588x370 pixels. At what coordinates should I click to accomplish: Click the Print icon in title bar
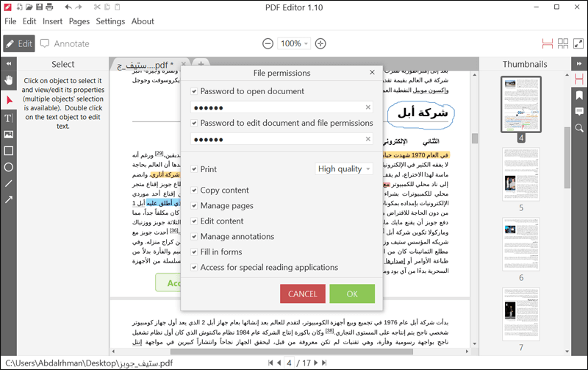click(49, 7)
